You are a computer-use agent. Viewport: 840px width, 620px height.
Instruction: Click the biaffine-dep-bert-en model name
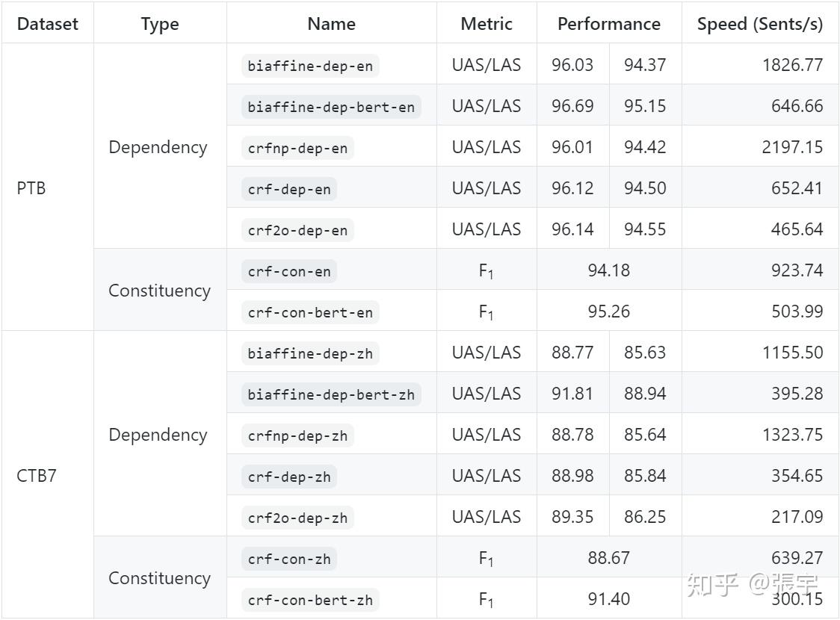[x=331, y=107]
